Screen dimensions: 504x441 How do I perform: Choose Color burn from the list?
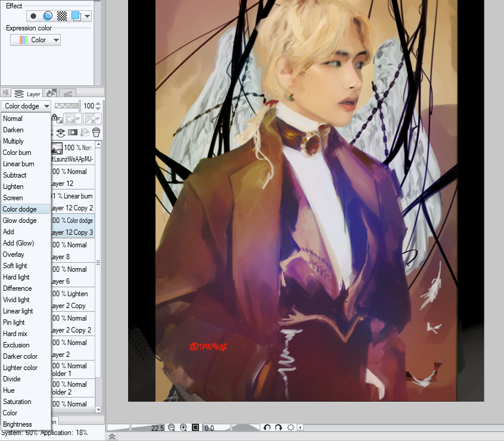26,153
